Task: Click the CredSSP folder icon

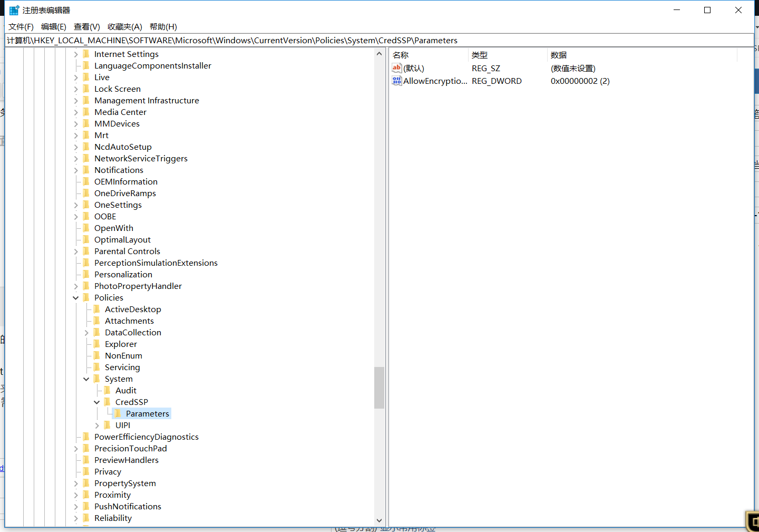Action: (108, 402)
